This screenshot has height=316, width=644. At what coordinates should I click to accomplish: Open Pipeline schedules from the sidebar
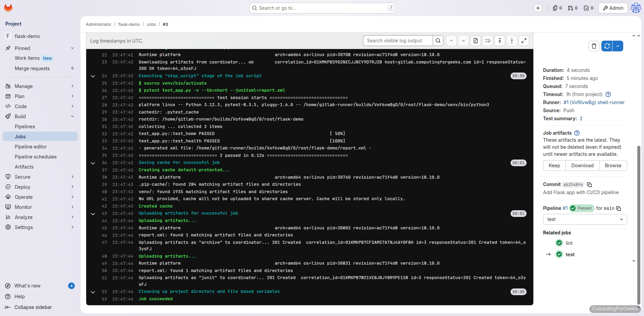point(36,156)
